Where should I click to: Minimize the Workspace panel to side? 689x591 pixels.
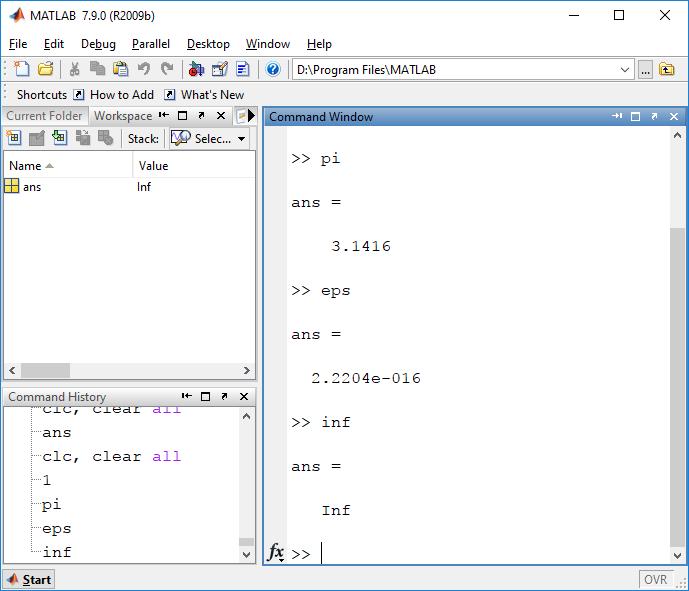pyautogui.click(x=164, y=115)
